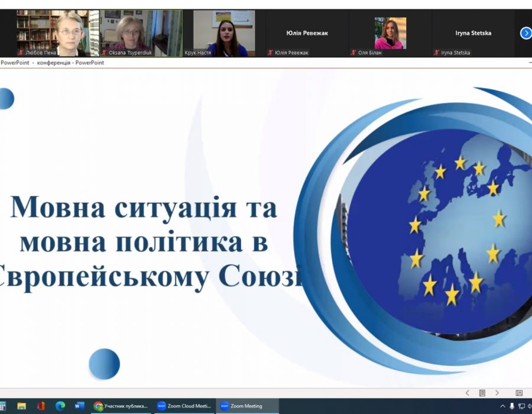Open File Explorer from taskbar
Viewport: 532px width, 414px height.
(22, 406)
